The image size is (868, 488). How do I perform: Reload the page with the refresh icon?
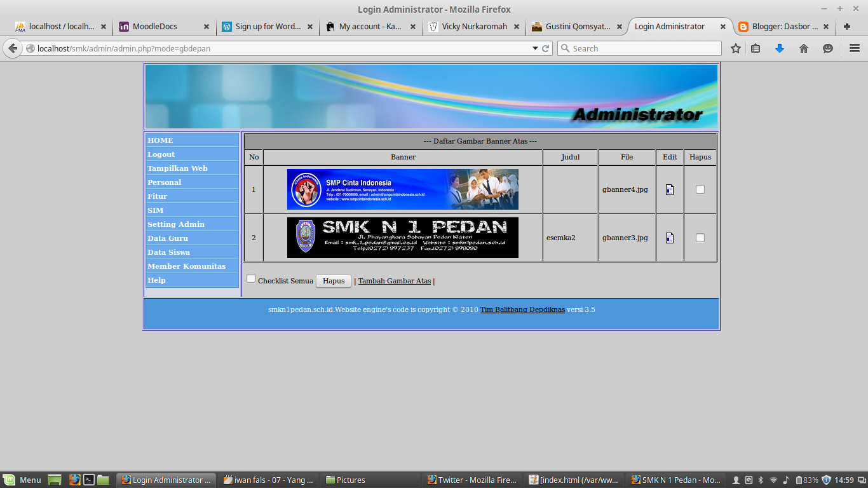tap(545, 48)
